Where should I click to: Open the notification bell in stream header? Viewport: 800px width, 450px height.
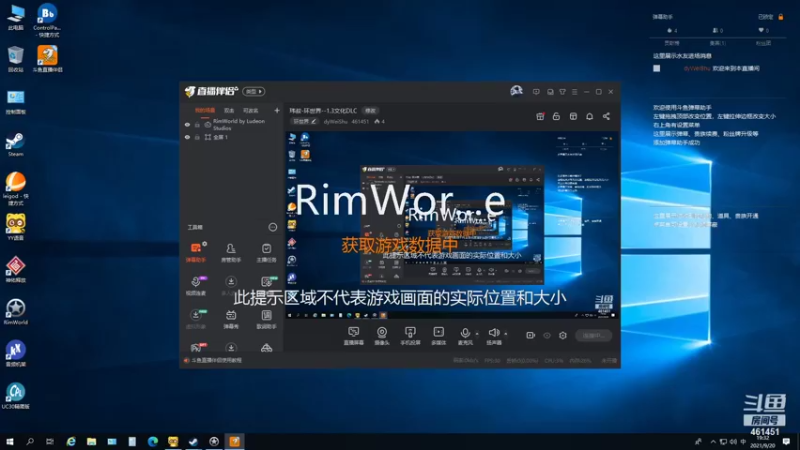[589, 116]
